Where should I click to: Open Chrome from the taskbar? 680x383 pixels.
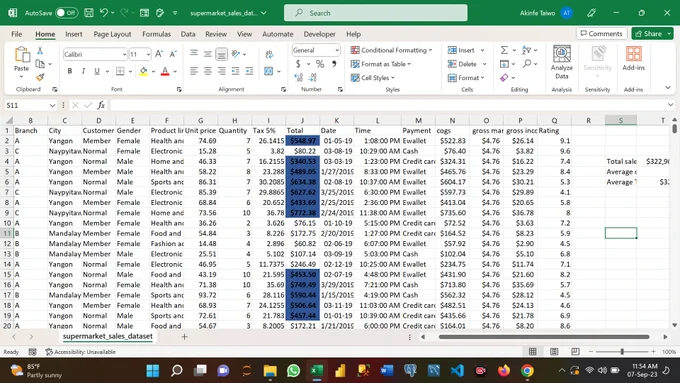click(527, 371)
